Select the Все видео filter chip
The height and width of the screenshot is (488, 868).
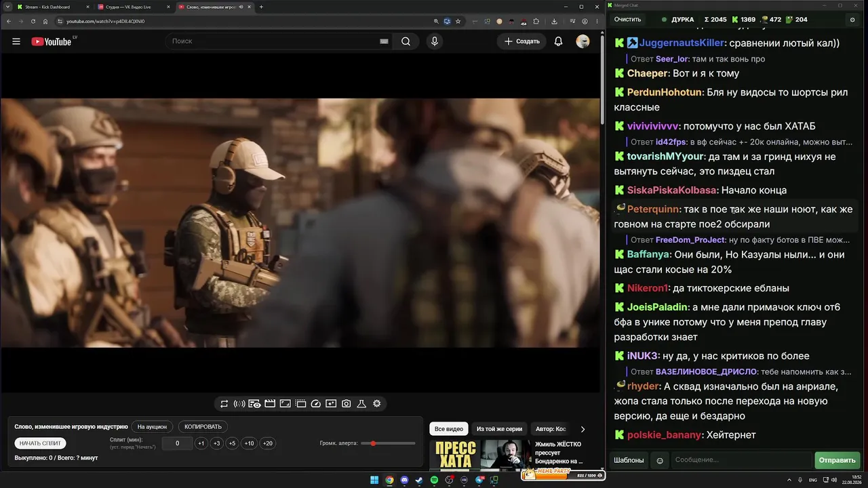point(449,429)
